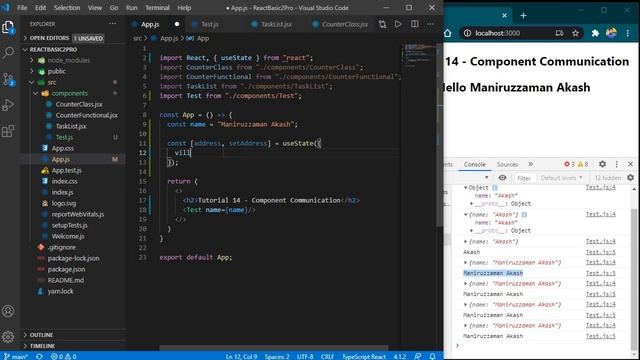Screen dimensions: 640x360
Task: Click Chrome home button
Action: click(x=448, y=33)
